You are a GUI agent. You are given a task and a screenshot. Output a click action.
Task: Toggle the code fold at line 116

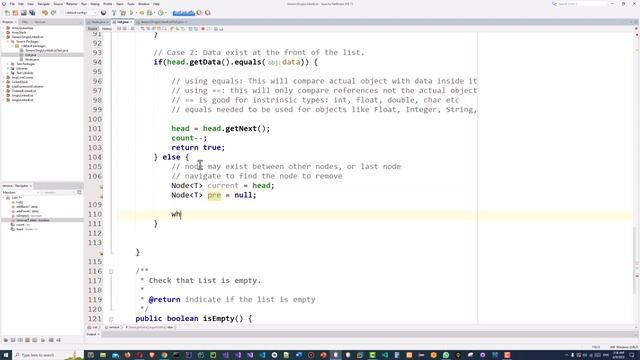[x=111, y=271]
